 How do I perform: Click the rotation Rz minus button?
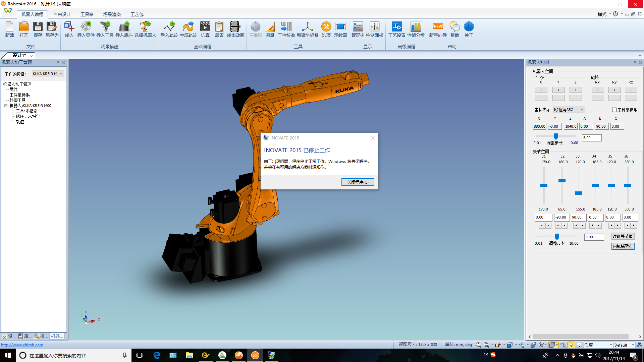[x=631, y=98]
